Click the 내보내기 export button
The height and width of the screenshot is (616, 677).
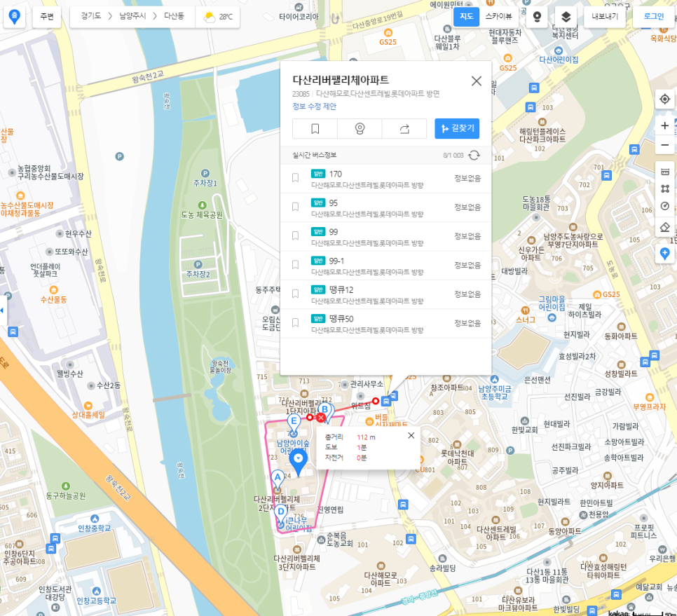(x=605, y=17)
